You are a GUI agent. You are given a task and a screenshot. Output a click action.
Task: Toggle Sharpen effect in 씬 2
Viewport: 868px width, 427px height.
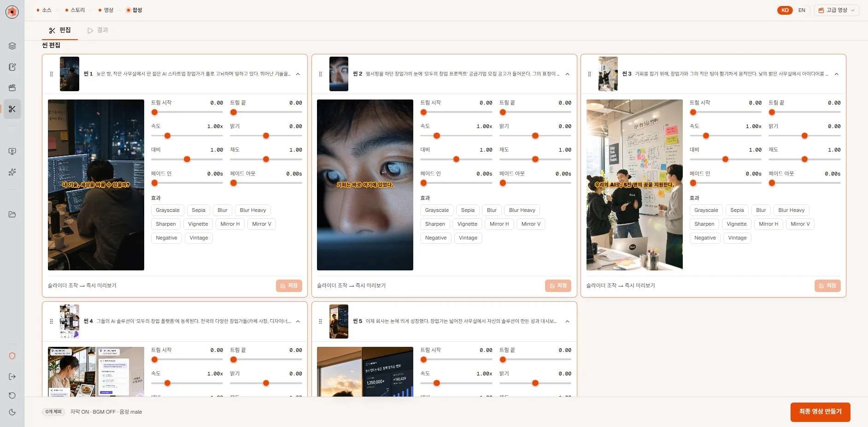tap(435, 224)
